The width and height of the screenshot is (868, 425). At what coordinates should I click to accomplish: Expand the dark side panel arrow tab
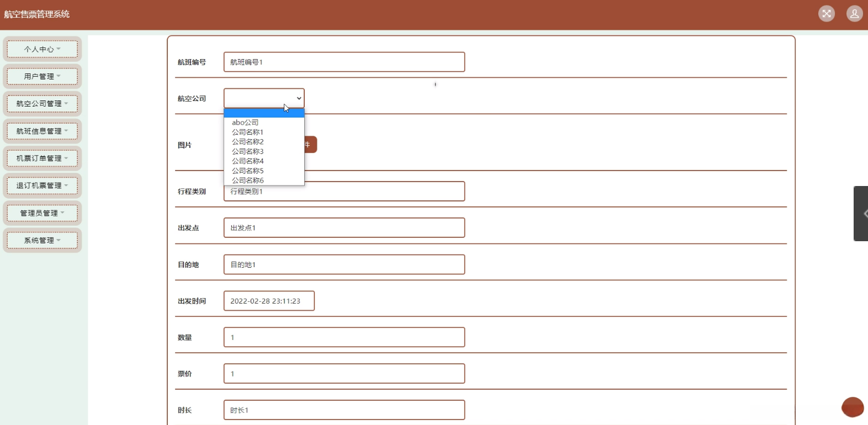pos(861,214)
